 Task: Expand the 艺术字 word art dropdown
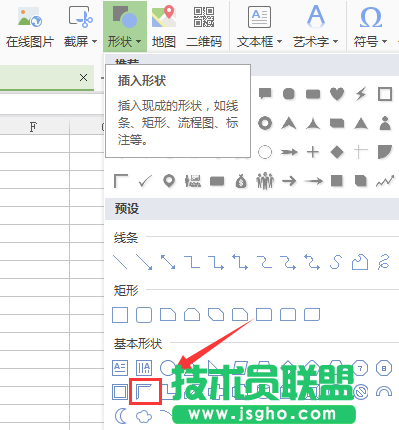[335, 42]
